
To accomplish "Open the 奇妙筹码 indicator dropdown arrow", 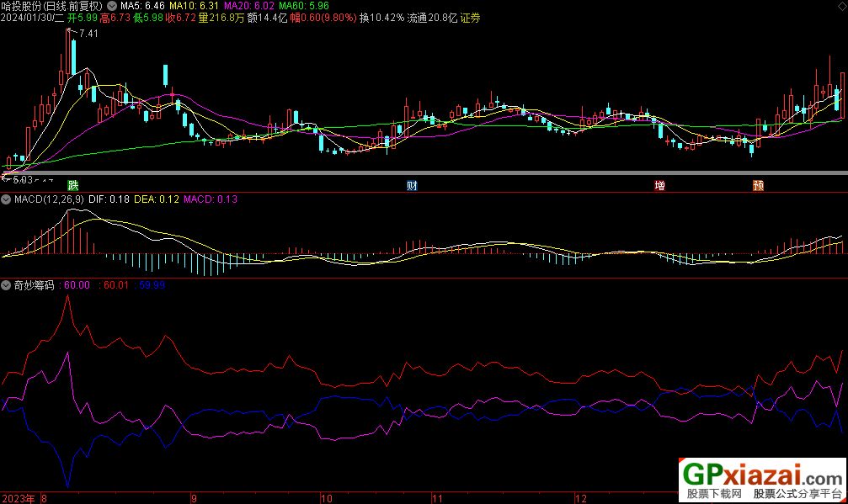I will coord(6,285).
